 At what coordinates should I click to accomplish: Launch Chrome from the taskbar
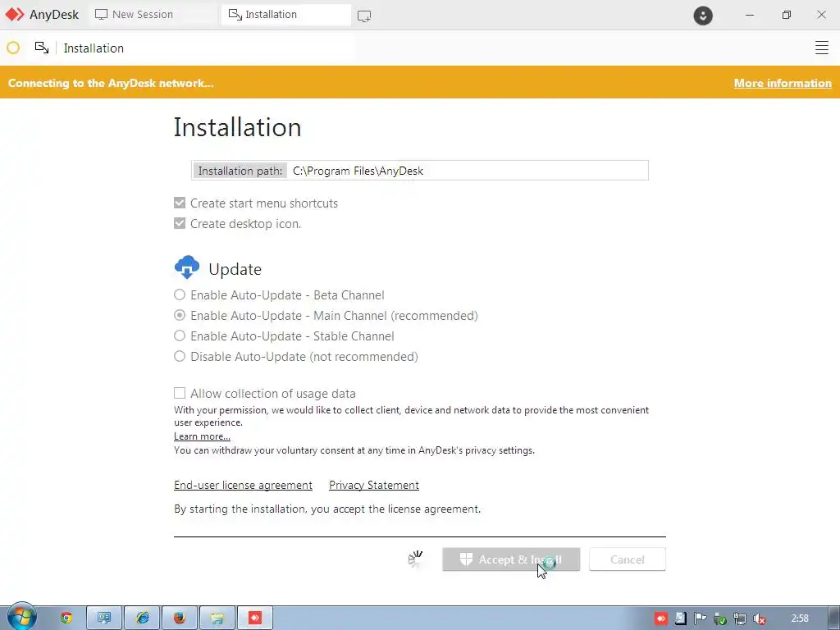pyautogui.click(x=66, y=619)
